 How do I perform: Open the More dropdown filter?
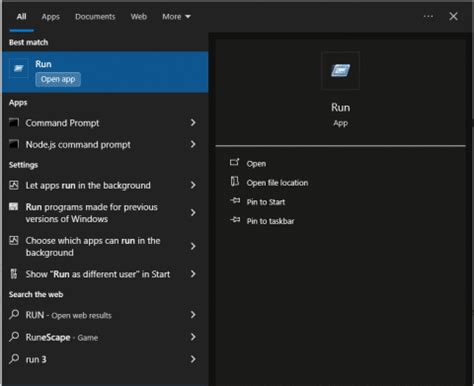coord(176,17)
